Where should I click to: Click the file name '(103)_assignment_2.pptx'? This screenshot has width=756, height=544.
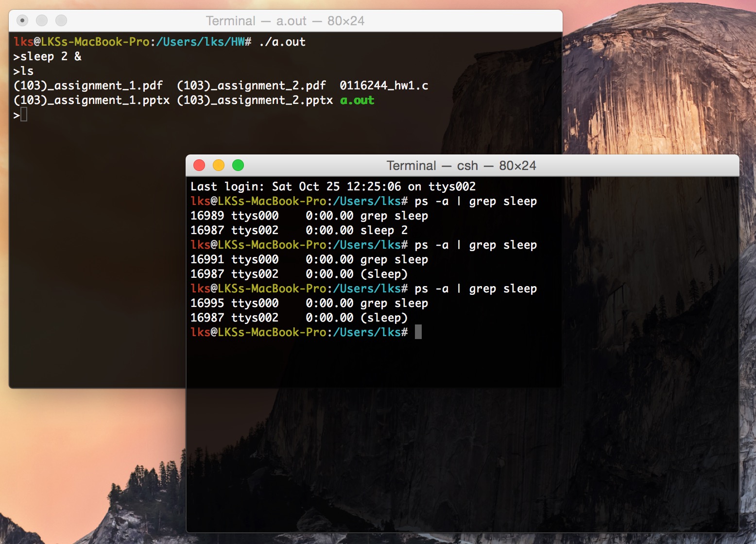coord(255,100)
